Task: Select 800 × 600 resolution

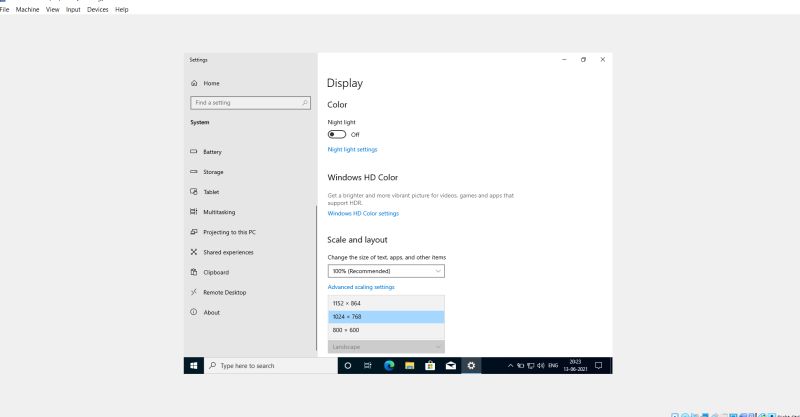Action: (x=386, y=330)
